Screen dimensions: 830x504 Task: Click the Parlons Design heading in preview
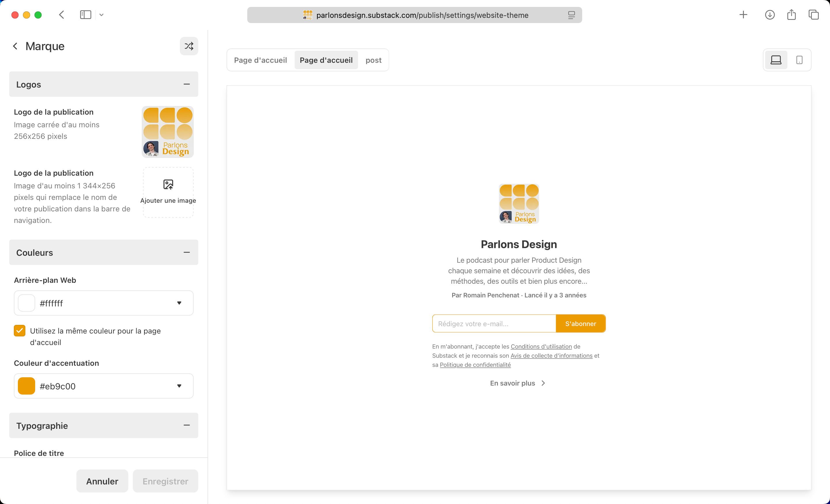[519, 244]
